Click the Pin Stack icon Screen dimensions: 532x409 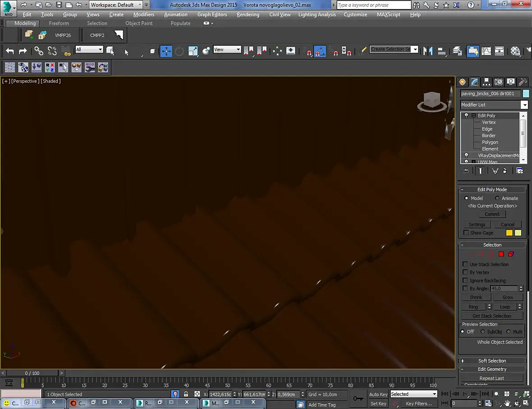click(x=466, y=171)
